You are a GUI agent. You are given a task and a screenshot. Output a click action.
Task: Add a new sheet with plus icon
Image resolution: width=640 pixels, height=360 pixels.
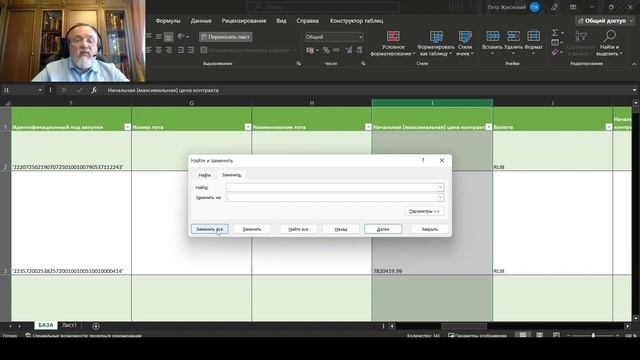[96, 326]
